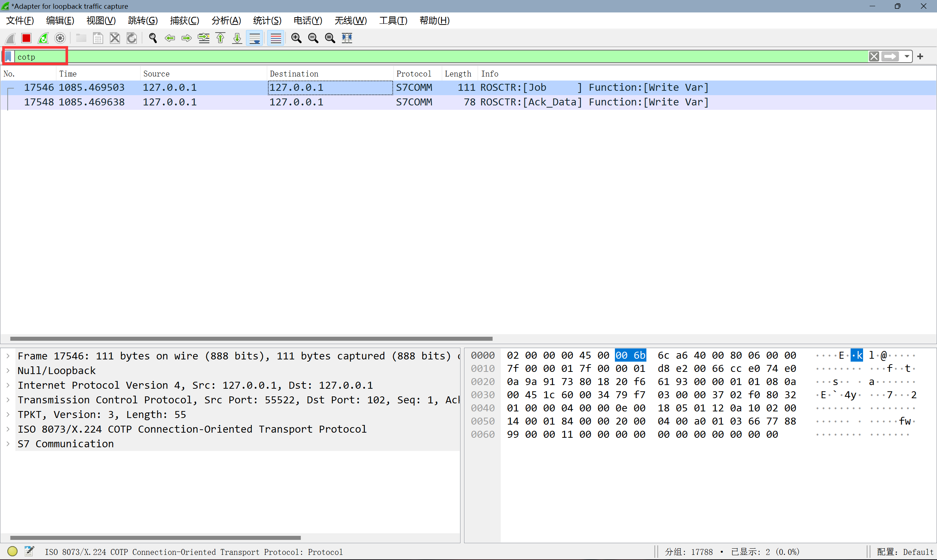Jump to the last packet icon
This screenshot has width=937, height=560.
click(237, 38)
